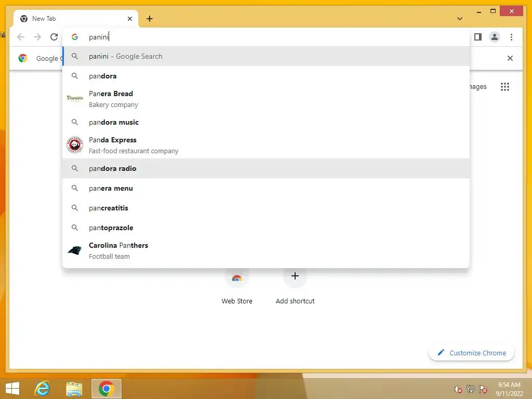The image size is (532, 399).
Task: Expand the tab search chevron
Action: (460, 19)
